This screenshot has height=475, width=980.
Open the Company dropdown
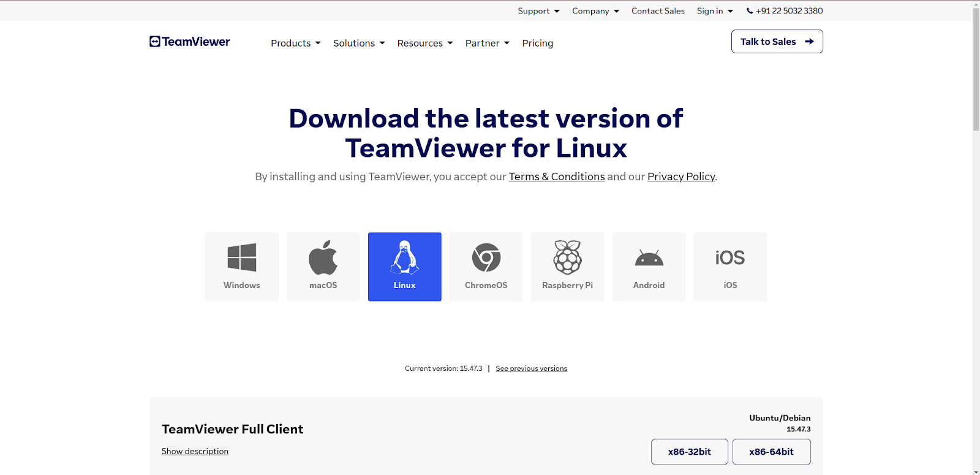click(596, 11)
